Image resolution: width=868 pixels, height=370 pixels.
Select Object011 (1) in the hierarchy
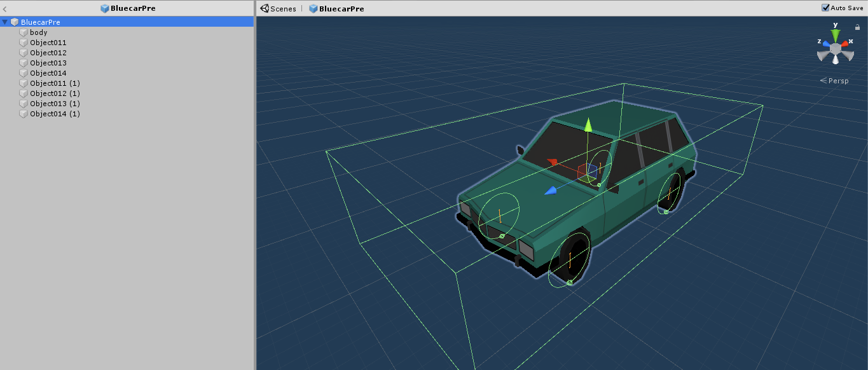(x=55, y=83)
